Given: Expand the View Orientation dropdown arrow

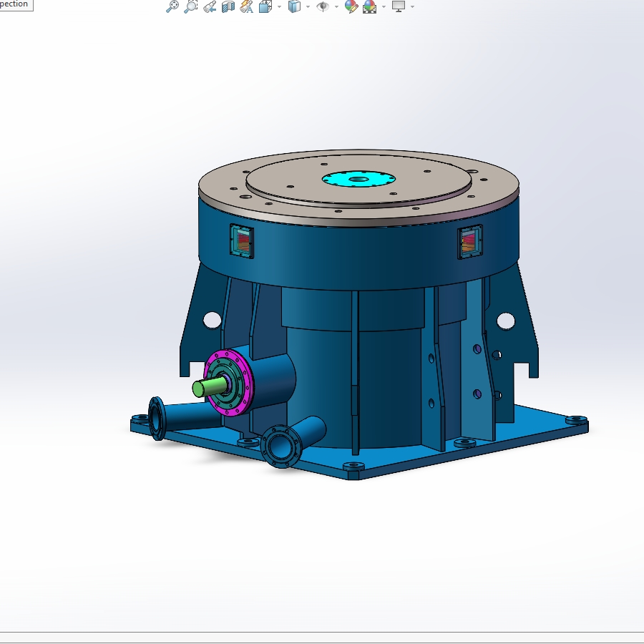Looking at the screenshot, I should tap(279, 6).
